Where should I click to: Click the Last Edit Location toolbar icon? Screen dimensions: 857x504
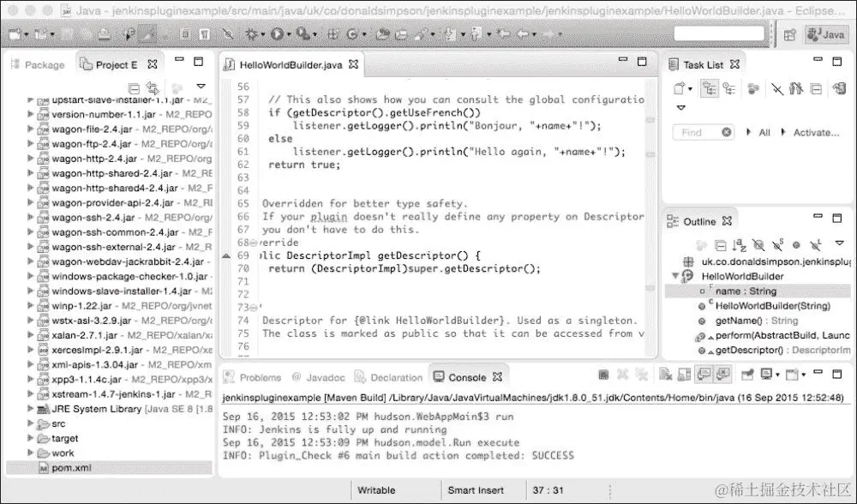point(503,34)
